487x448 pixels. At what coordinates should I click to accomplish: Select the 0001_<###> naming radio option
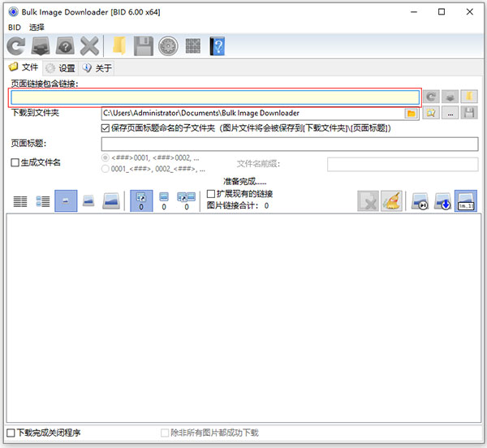click(x=106, y=169)
